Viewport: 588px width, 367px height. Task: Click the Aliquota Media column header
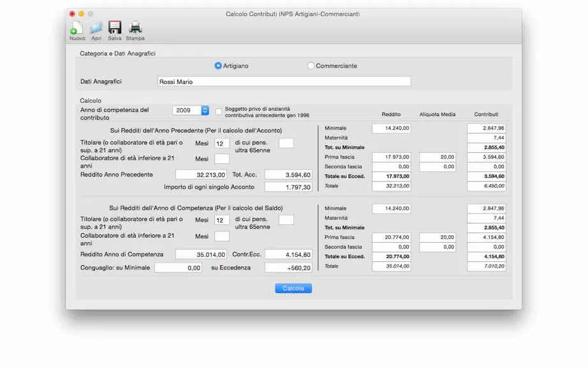point(437,114)
